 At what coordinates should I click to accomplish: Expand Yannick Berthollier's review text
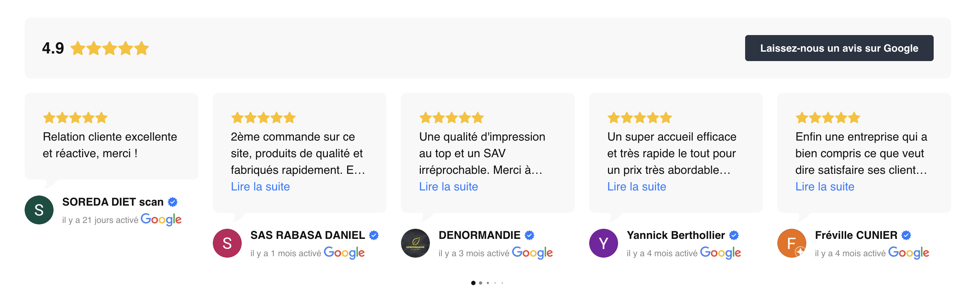(x=637, y=186)
